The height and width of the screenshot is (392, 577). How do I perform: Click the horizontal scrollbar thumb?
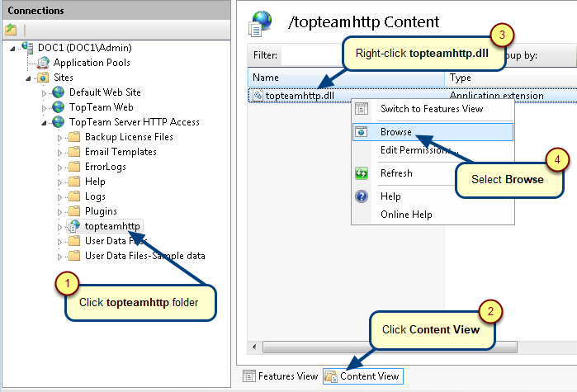point(390,347)
